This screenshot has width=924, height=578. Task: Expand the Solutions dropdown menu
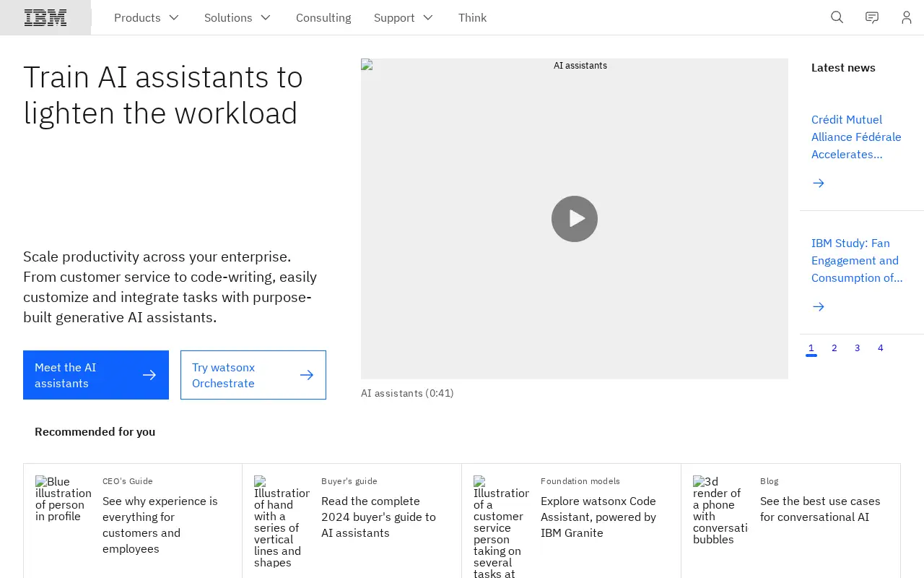[237, 17]
